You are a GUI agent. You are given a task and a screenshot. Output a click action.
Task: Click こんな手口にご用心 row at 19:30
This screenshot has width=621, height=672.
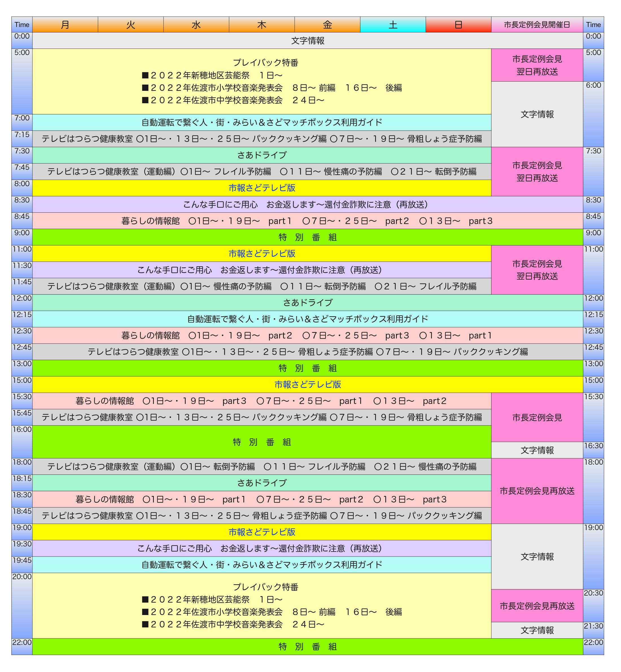point(262,548)
